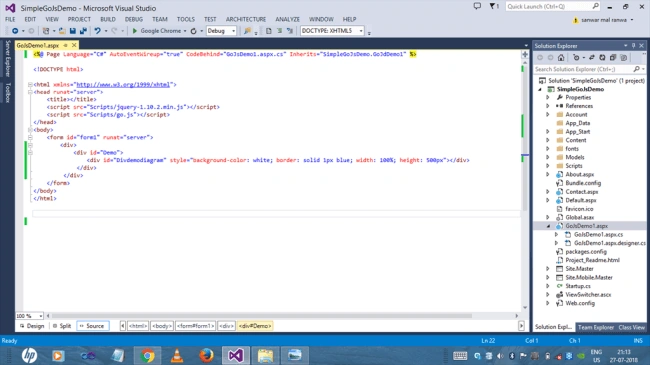Open the DOCTYPE: XHTML5 dropdown
650x365 pixels.
coord(361,31)
